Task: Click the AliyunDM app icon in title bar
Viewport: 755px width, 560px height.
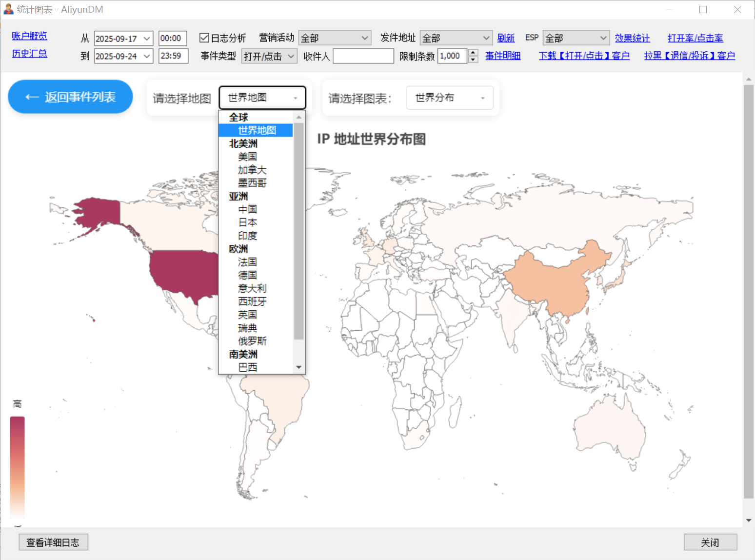Action: (x=8, y=9)
